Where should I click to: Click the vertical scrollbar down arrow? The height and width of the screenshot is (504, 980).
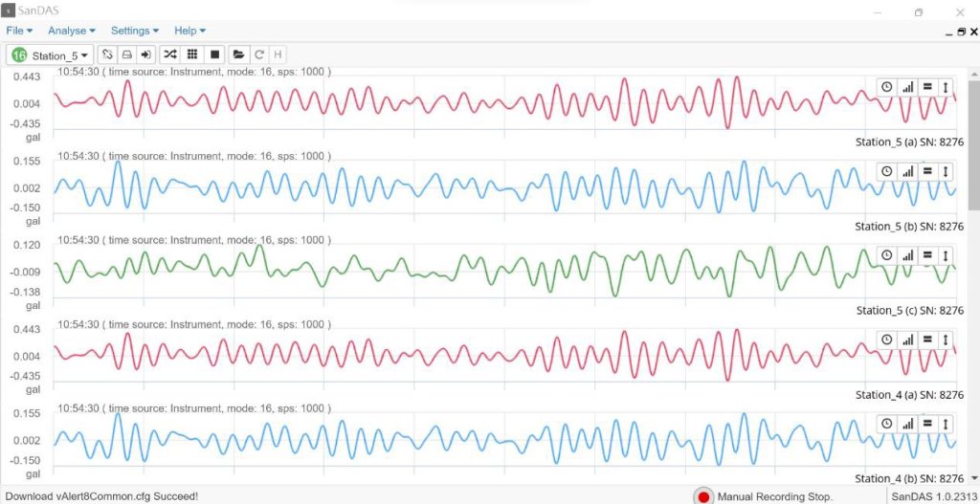974,477
